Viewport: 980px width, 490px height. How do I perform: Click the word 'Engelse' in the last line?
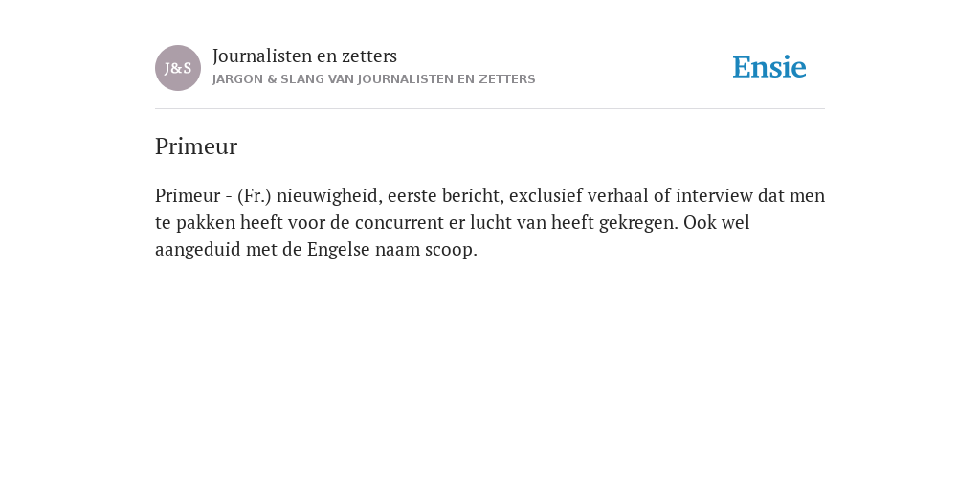pos(338,250)
